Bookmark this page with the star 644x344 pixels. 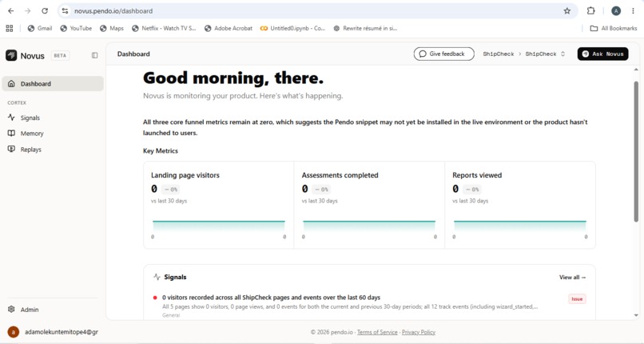click(567, 11)
